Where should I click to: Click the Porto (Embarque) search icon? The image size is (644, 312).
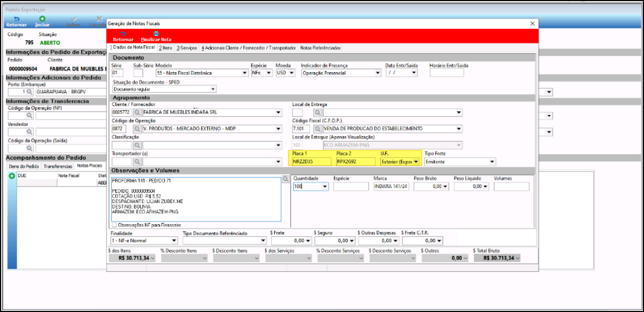point(30,92)
